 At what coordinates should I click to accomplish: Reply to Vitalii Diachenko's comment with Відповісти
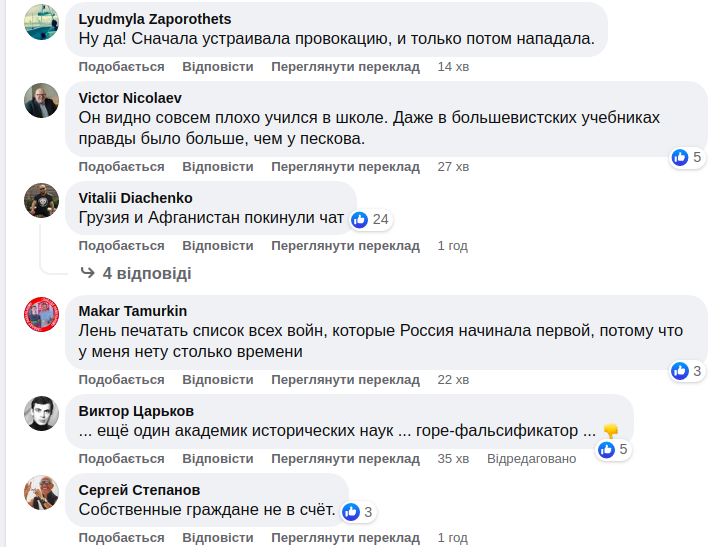coord(217,245)
